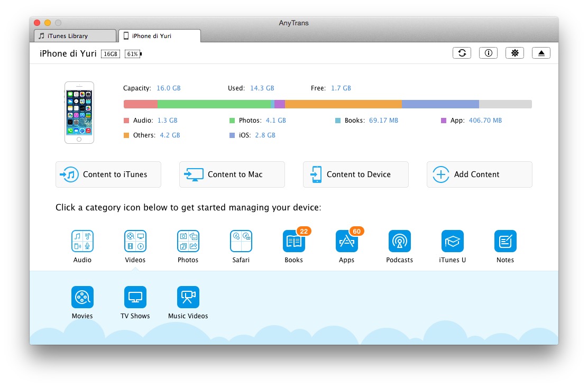Eject the iPhone using the eject icon
The width and height of the screenshot is (588, 387).
click(541, 53)
